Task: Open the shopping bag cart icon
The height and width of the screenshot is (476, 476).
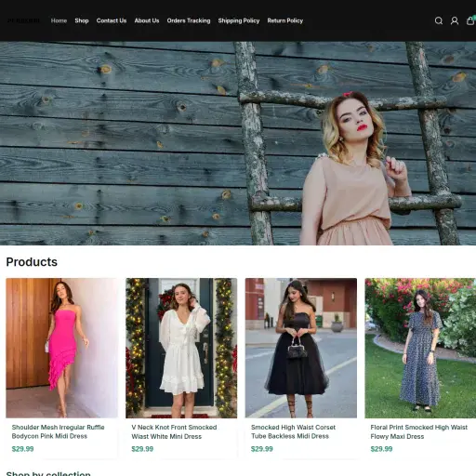Action: coord(470,20)
